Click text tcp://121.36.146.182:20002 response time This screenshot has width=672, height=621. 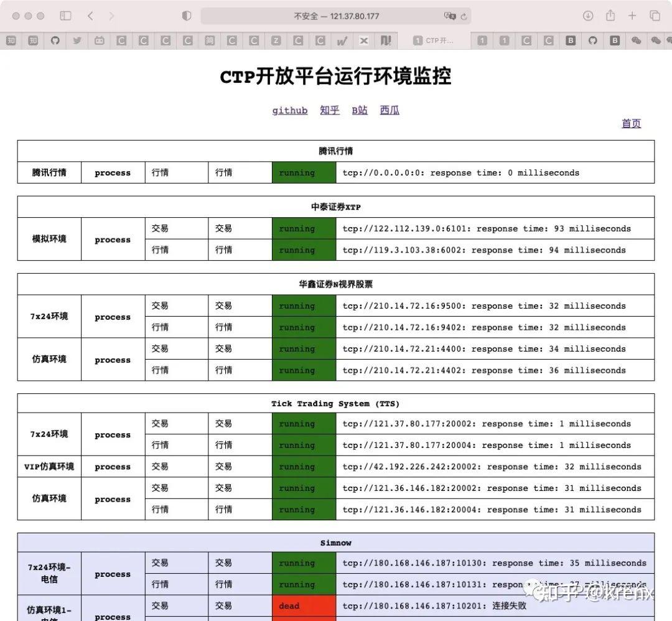coord(492,488)
